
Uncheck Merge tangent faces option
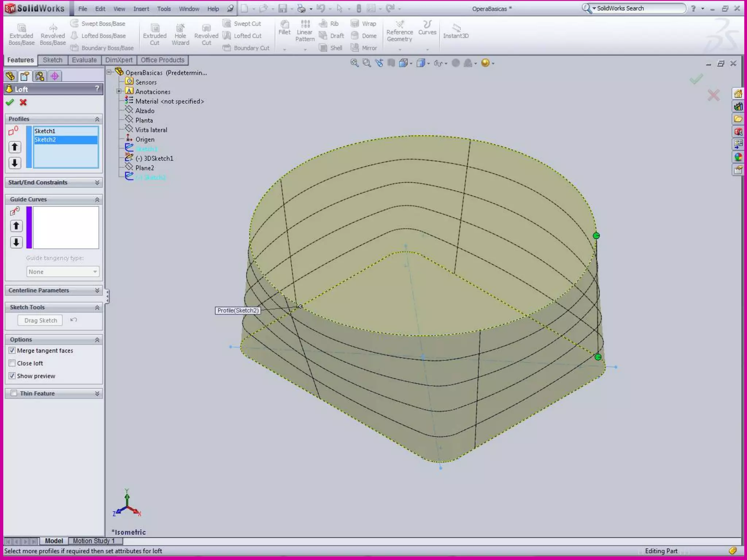click(x=12, y=350)
